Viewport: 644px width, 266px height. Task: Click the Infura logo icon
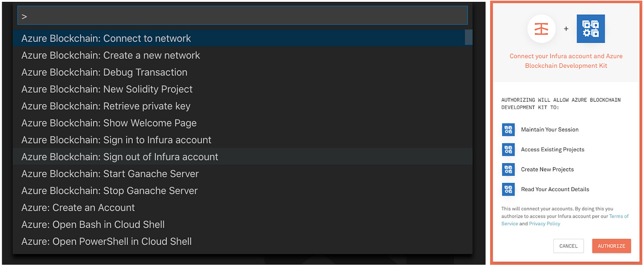(541, 29)
